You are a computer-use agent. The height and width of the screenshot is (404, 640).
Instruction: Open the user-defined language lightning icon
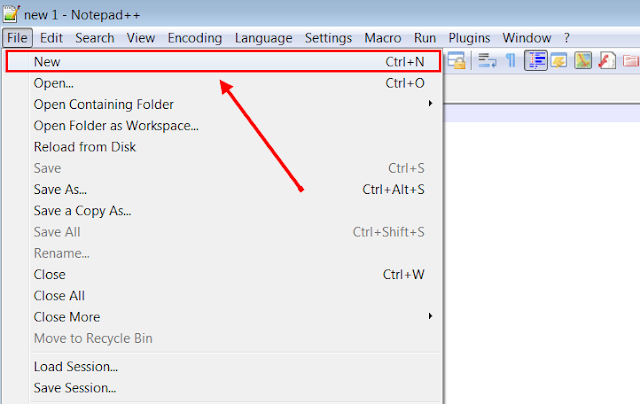(559, 61)
